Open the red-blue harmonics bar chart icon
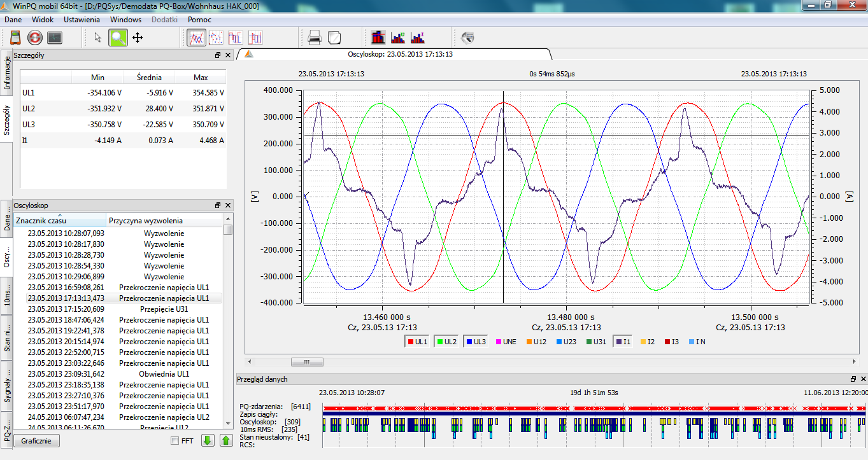Viewport: 868px width, 460px height. [378, 38]
